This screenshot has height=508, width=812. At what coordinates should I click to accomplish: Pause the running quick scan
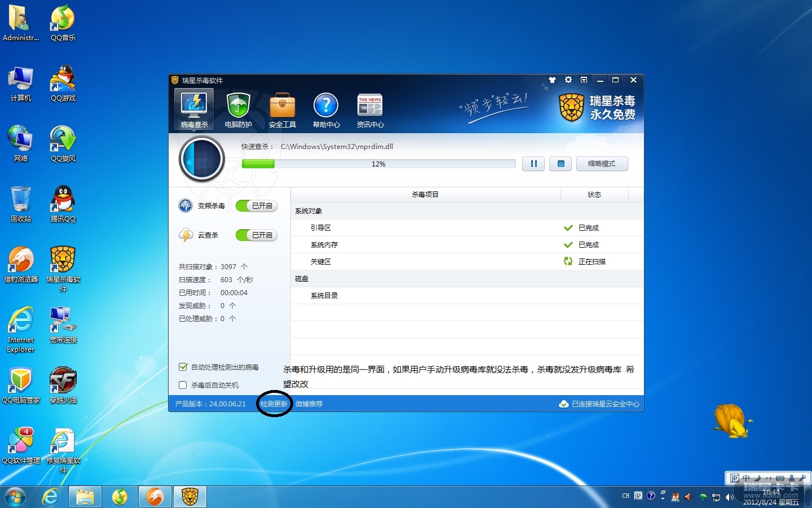click(x=533, y=164)
